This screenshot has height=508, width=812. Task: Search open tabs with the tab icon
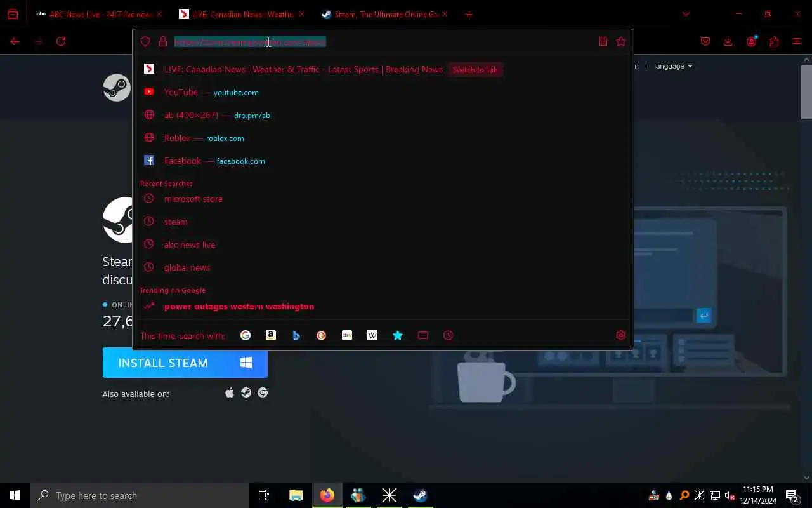tap(423, 335)
